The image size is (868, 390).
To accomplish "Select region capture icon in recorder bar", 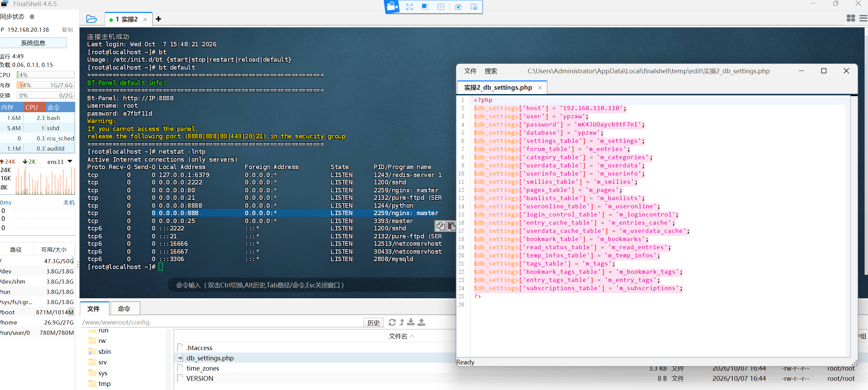I will [425, 7].
